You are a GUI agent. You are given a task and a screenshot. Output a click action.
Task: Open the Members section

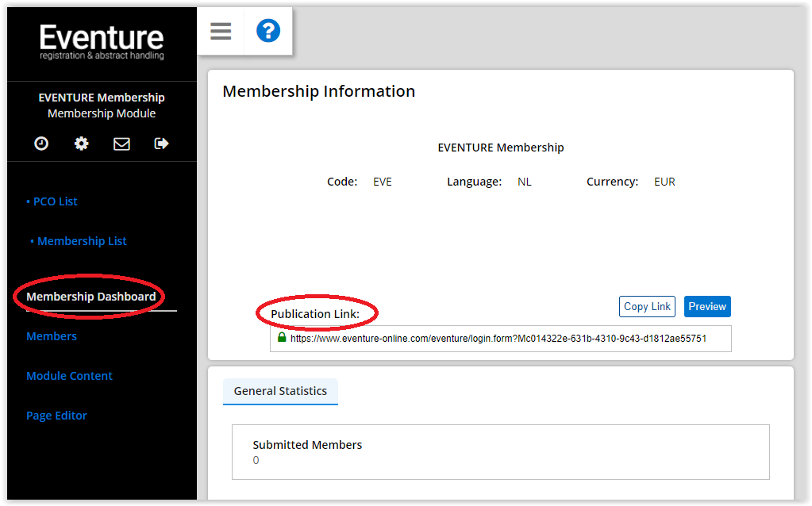pos(52,336)
